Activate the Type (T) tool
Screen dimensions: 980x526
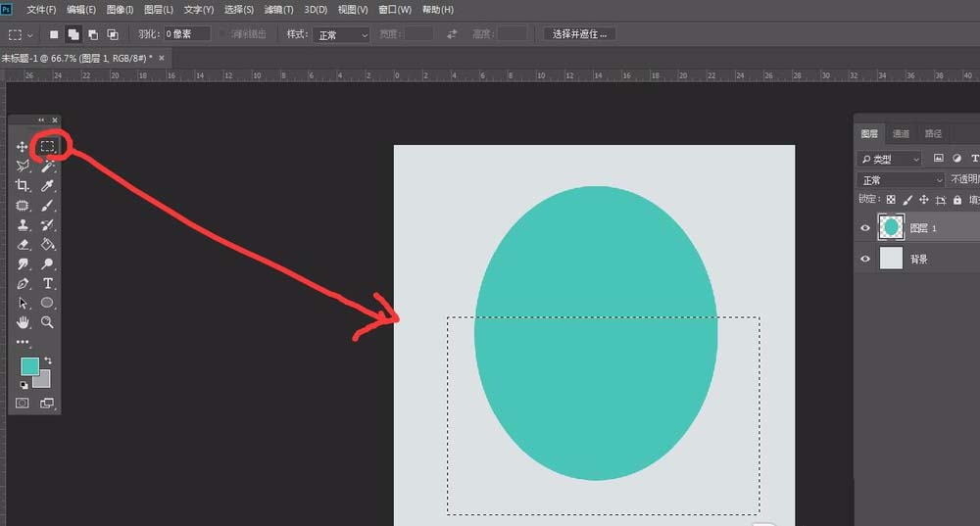[x=47, y=283]
